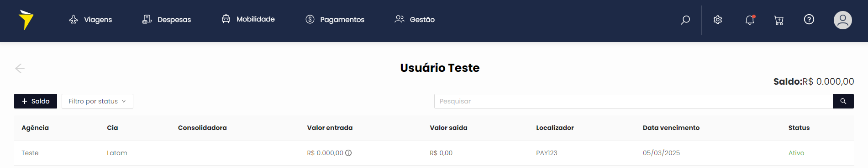
Task: Go back using the left arrow
Action: click(x=20, y=68)
